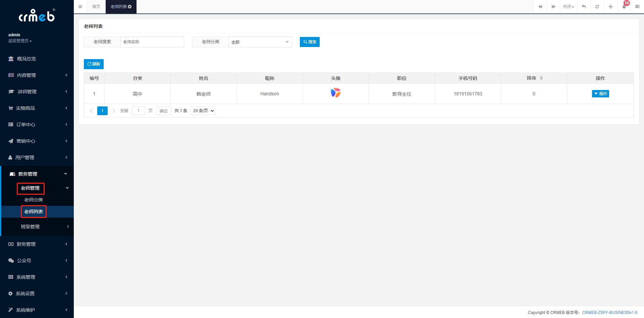Refresh the page with the top bar refresh icon
The width and height of the screenshot is (644, 318).
(597, 7)
